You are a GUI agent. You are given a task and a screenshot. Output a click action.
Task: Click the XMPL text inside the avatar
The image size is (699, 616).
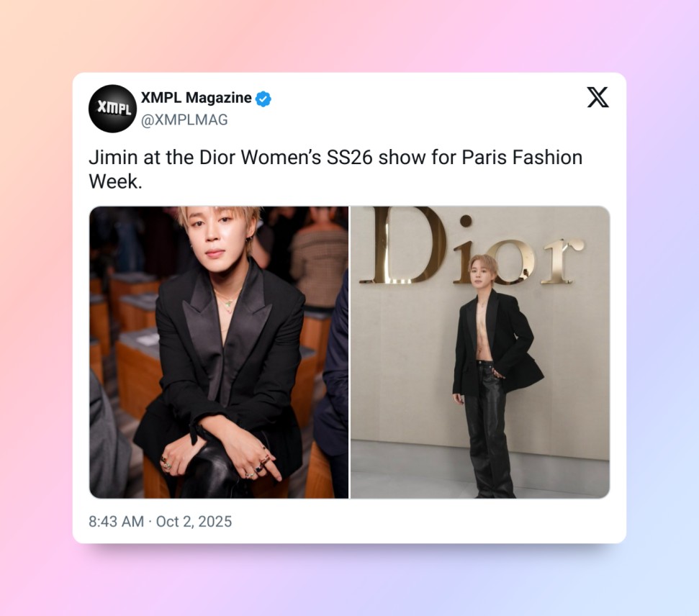tap(114, 107)
